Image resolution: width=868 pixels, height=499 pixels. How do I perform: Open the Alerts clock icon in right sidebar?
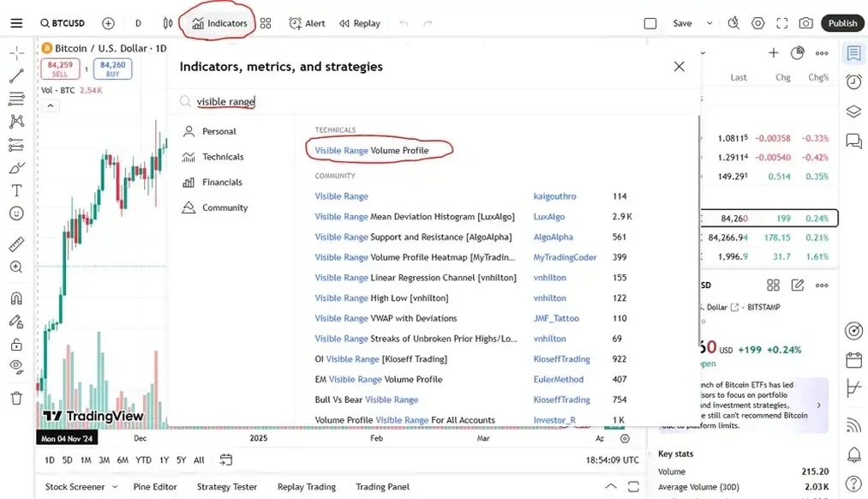[854, 82]
